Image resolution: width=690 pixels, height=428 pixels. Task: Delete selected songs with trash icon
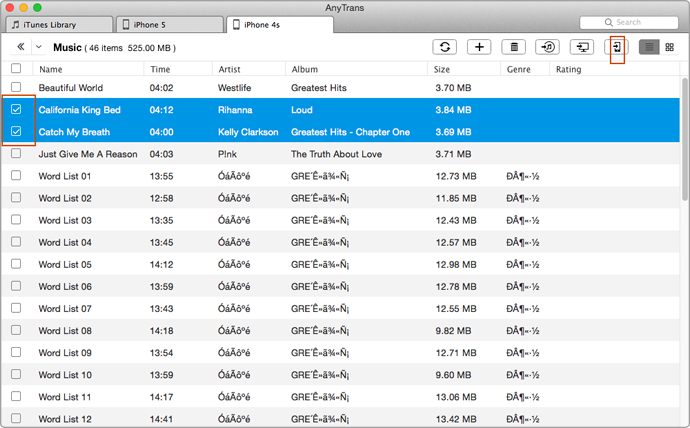[x=514, y=47]
